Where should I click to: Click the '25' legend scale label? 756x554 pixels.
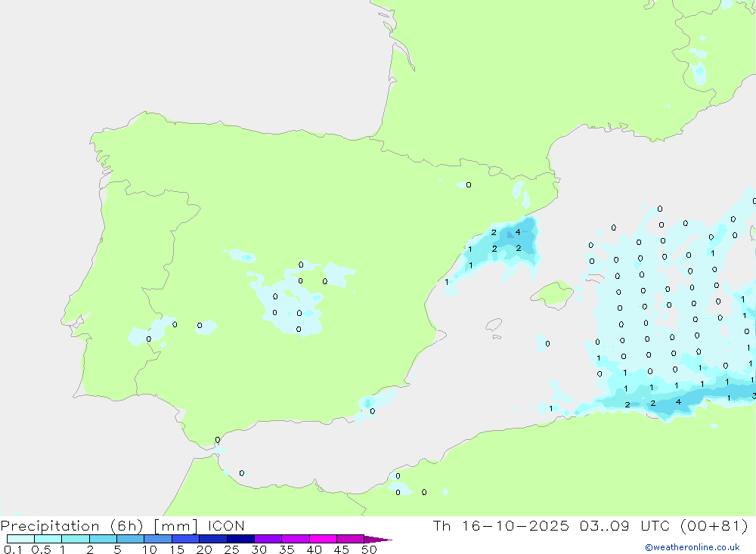(231, 549)
